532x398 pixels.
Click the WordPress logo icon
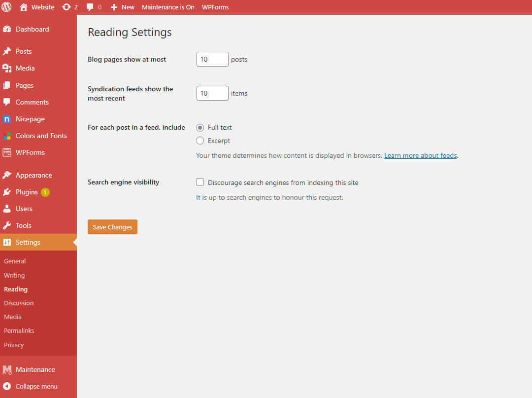click(6, 7)
